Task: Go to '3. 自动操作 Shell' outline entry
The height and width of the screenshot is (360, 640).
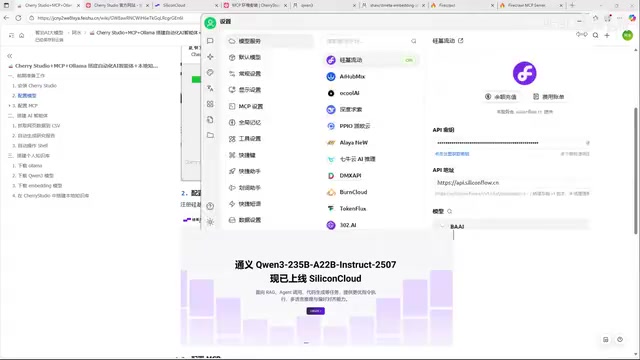Action: [x=30, y=146]
